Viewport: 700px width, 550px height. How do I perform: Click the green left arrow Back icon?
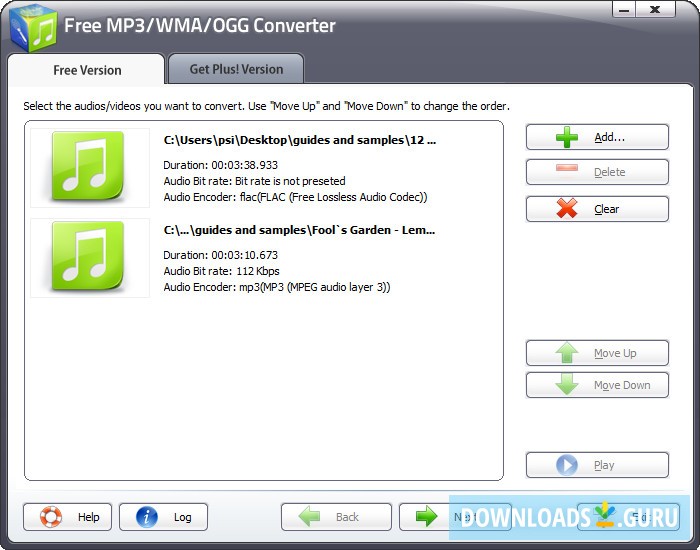click(309, 517)
